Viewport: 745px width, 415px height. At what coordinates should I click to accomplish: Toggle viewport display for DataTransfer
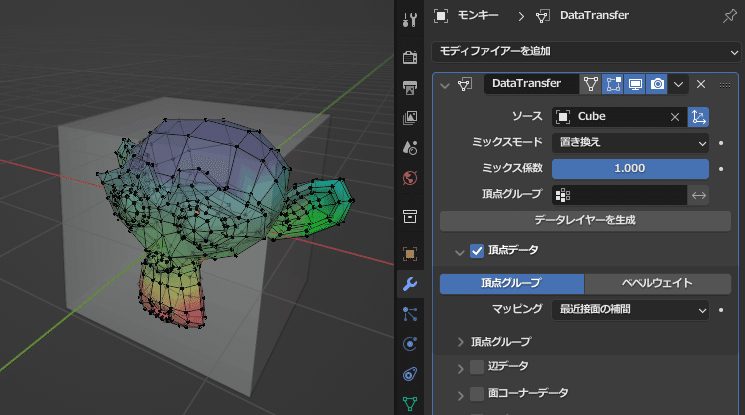[x=635, y=84]
